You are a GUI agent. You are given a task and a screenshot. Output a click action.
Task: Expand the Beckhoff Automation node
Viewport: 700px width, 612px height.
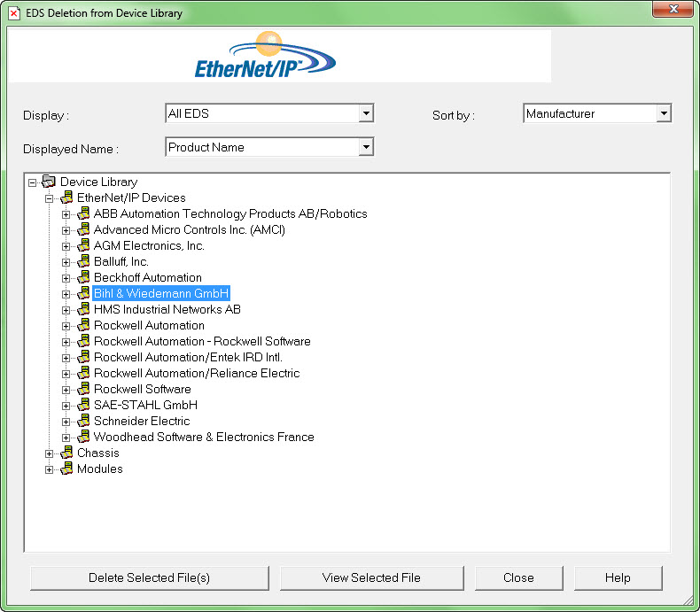tap(66, 278)
